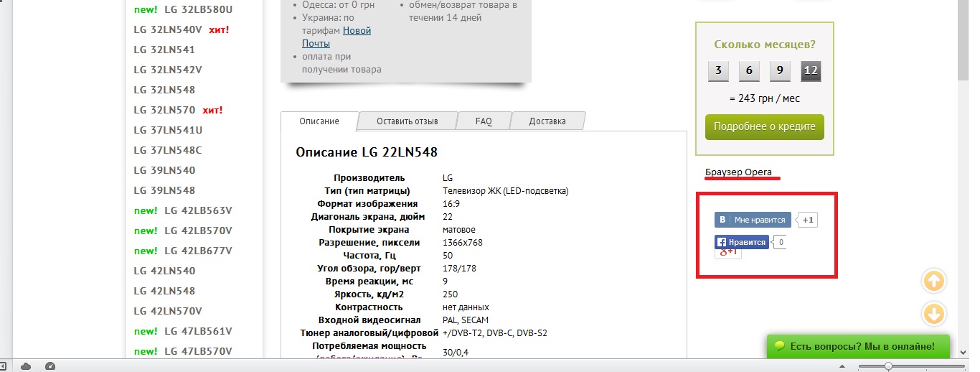980x372 pixels.
Task: Switch to the 'Описание' tab
Action: coord(319,121)
